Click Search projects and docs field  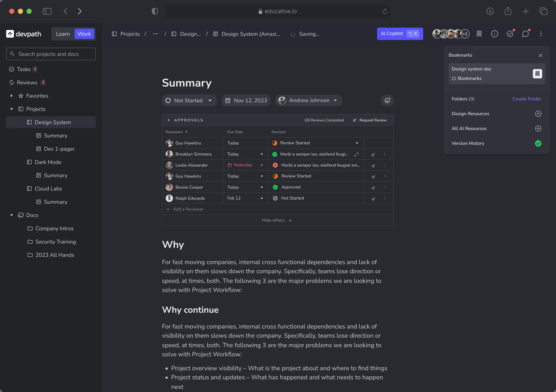[x=51, y=54]
